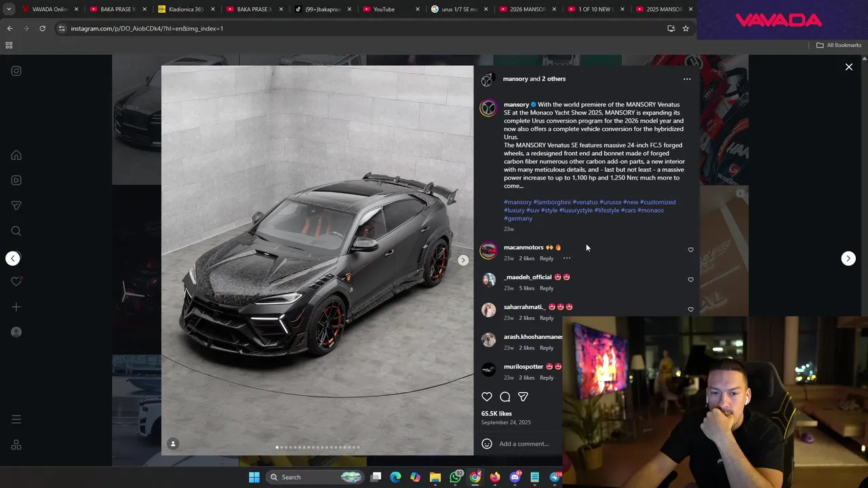The image size is (868, 488).
Task: Open 'mansory and 2 others' header
Action: [534, 79]
